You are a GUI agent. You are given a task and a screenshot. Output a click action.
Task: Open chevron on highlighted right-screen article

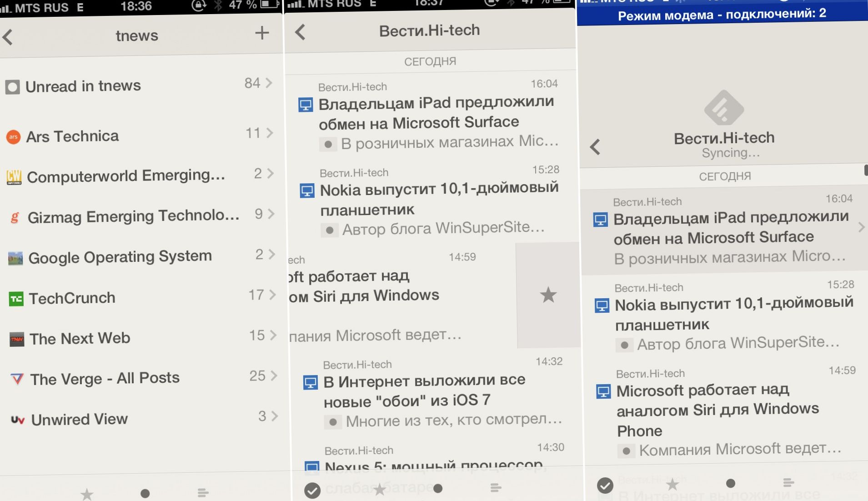pos(861,227)
